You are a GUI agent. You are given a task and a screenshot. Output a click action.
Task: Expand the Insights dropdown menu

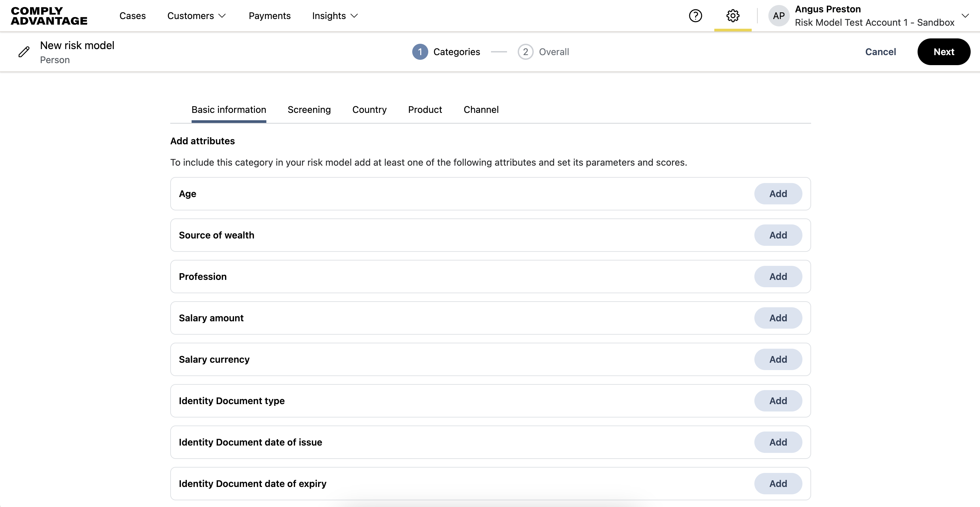[335, 16]
